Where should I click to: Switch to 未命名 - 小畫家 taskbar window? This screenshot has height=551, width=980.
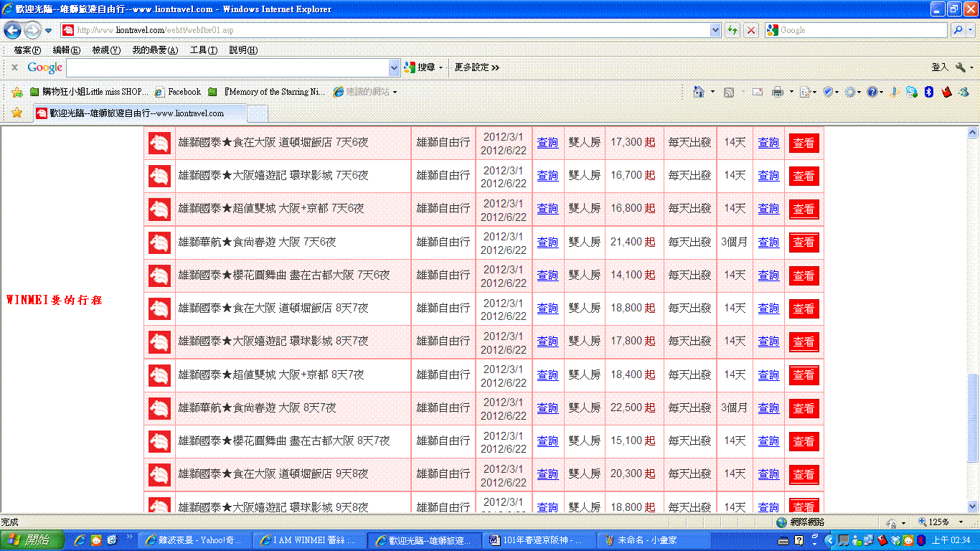point(655,540)
